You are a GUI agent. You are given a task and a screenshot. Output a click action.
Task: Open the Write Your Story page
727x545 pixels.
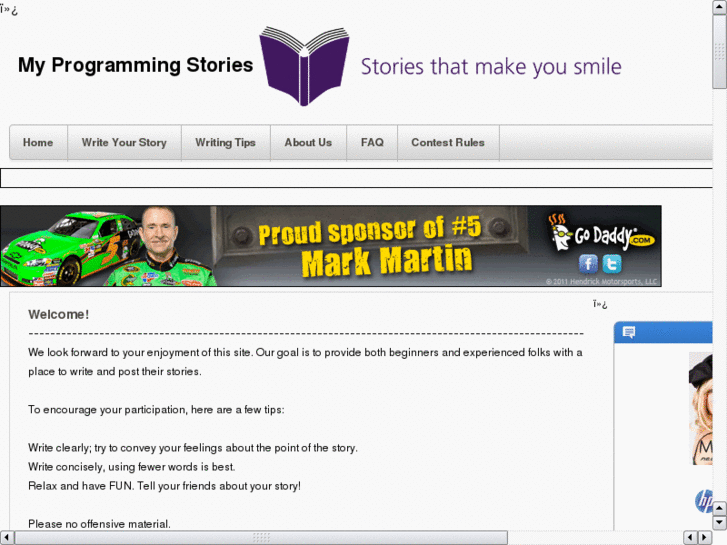point(124,142)
